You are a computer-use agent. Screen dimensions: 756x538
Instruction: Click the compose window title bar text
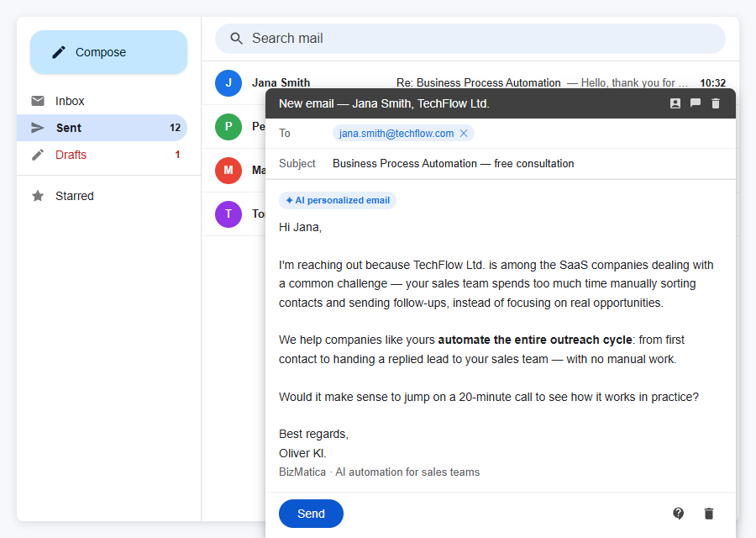click(x=384, y=103)
